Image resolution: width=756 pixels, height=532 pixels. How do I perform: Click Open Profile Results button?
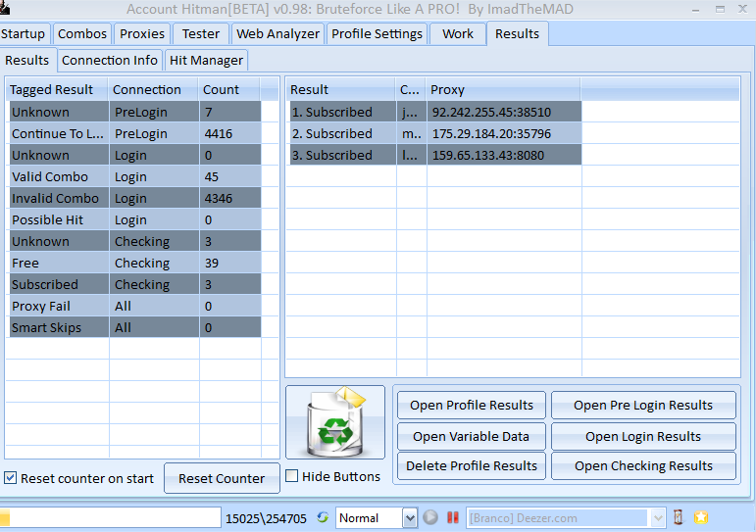[x=472, y=405]
